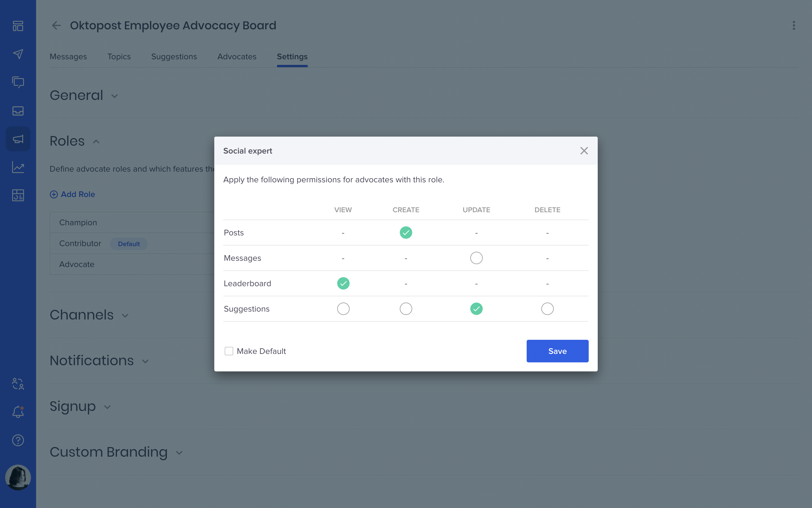Uncheck Suggestions Update permission

tap(476, 309)
